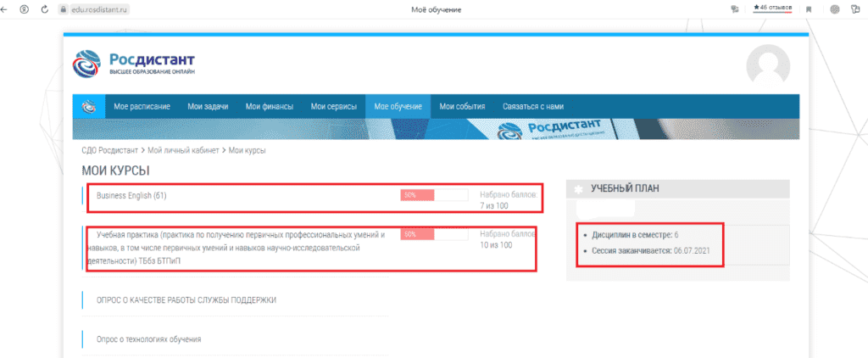Click the browser back arrow
The height and width of the screenshot is (358, 868).
[x=4, y=9]
